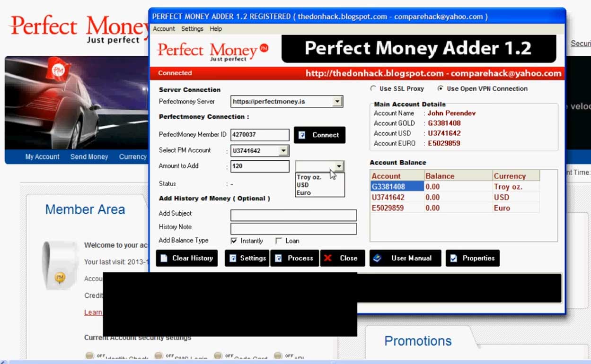Click the Account column header

[x=397, y=176]
